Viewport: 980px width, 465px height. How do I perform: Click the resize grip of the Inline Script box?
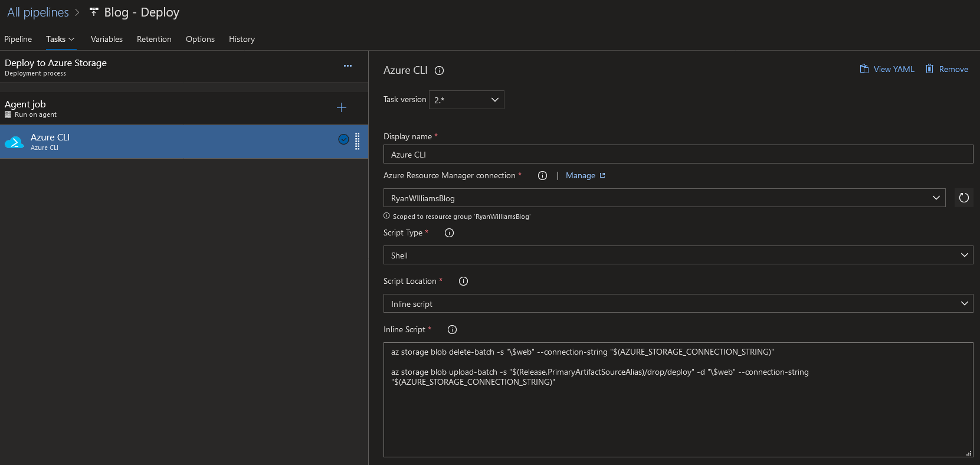pyautogui.click(x=969, y=453)
